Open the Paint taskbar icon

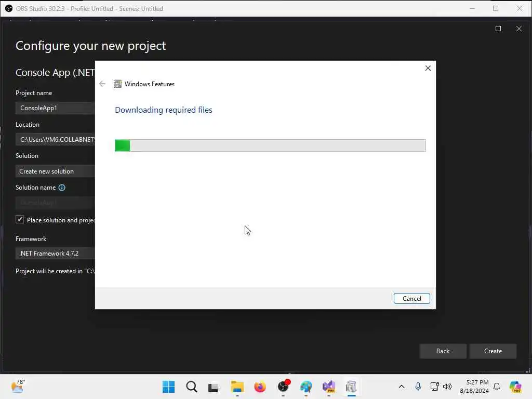[306, 387]
